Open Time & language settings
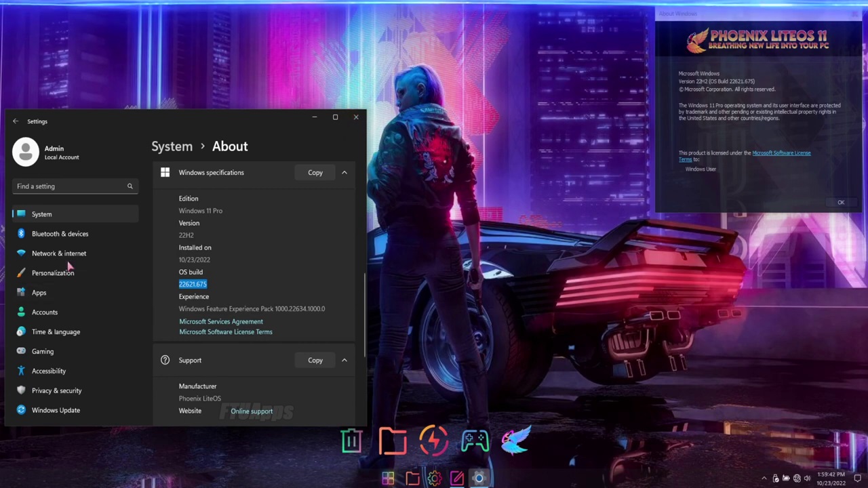 pos(75,332)
